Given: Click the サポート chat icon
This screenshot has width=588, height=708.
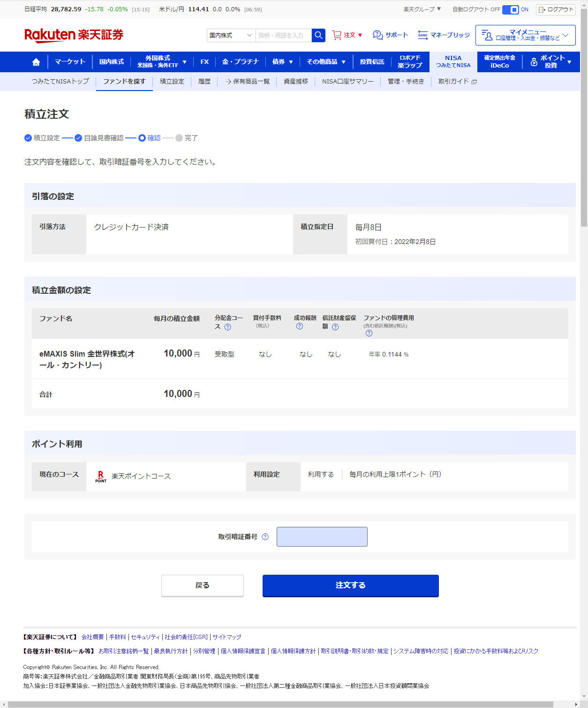Looking at the screenshot, I should 377,35.
